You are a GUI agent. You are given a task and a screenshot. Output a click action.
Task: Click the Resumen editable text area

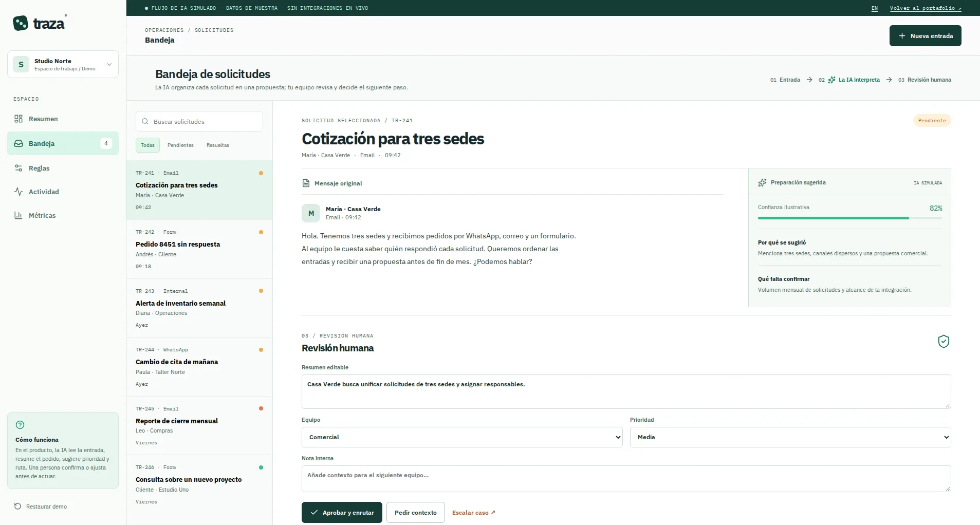pyautogui.click(x=626, y=391)
